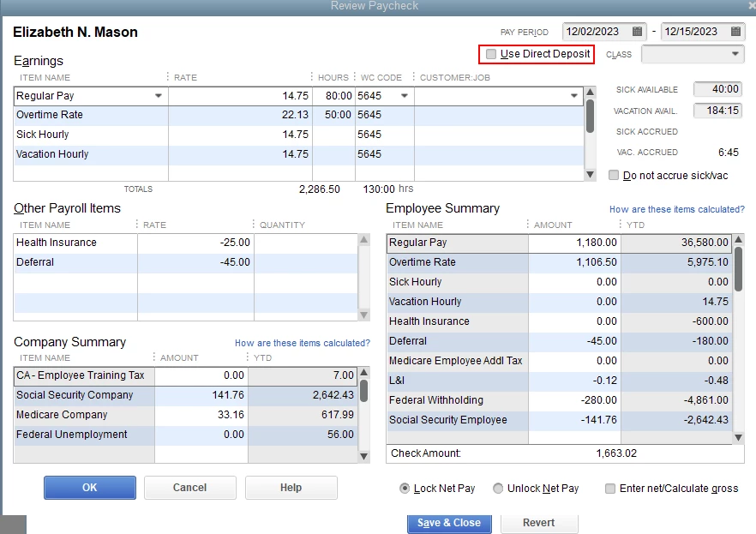Expand the Customer:Job dropdown in Regular Pay row
Viewport: 756px width, 534px height.
[573, 96]
